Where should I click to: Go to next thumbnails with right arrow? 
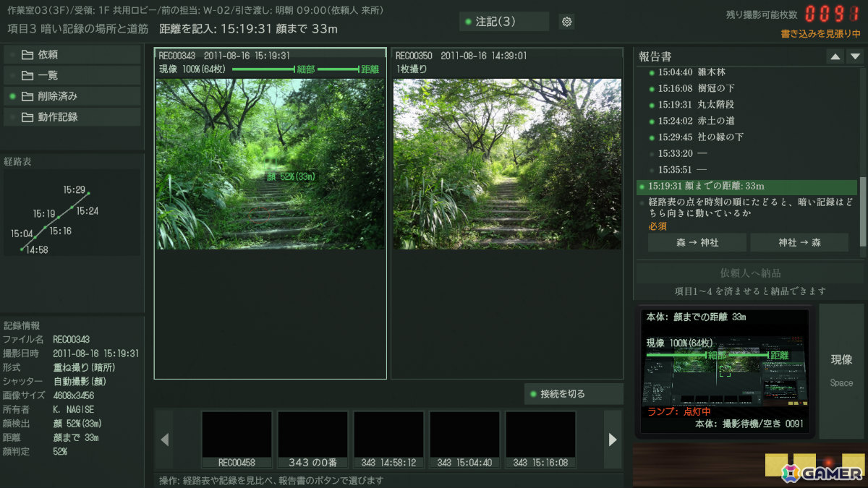click(613, 440)
